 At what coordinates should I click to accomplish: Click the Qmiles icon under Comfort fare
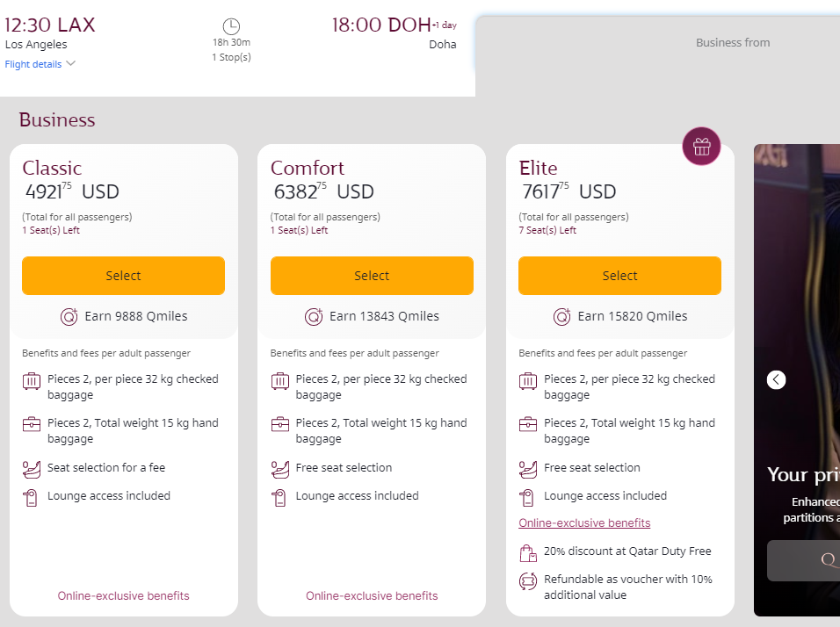pyautogui.click(x=314, y=317)
